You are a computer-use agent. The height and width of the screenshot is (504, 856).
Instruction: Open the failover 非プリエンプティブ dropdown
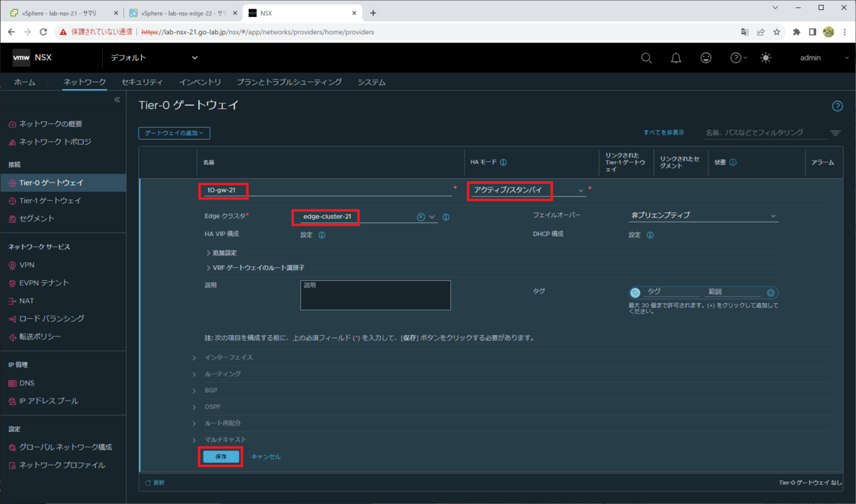703,215
